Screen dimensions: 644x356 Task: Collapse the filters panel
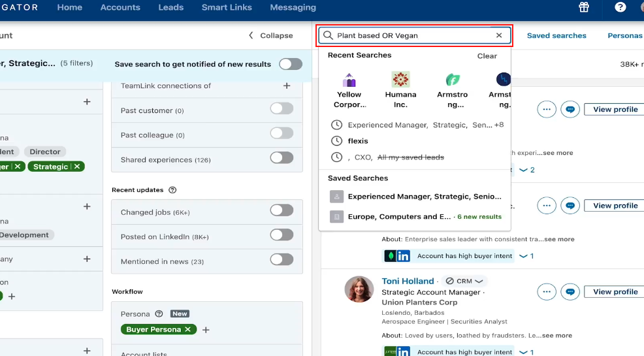pyautogui.click(x=270, y=35)
